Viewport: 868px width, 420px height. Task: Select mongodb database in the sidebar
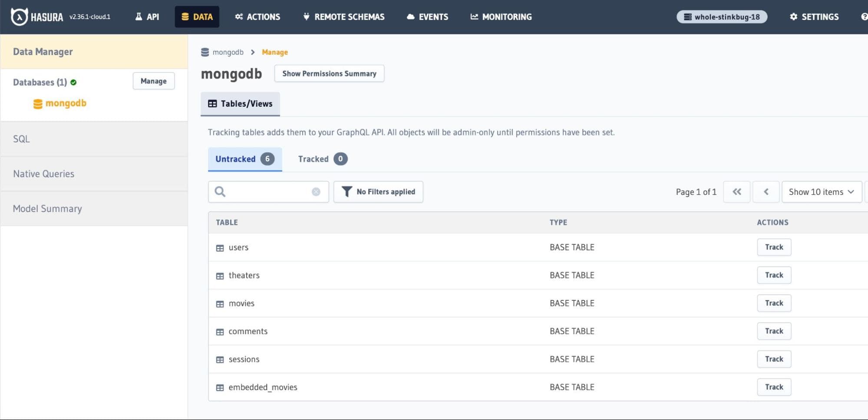coord(66,103)
